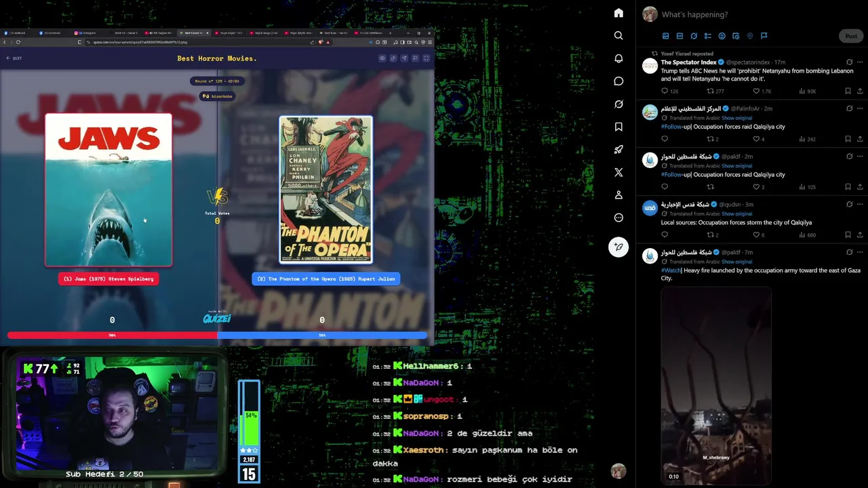Add location pin icon in composer

point(750,36)
